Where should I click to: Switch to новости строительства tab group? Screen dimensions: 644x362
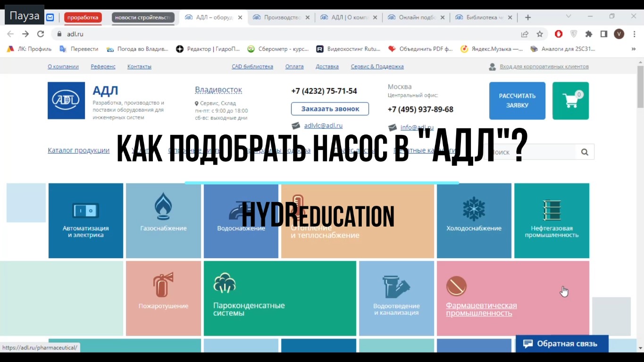pos(143,17)
